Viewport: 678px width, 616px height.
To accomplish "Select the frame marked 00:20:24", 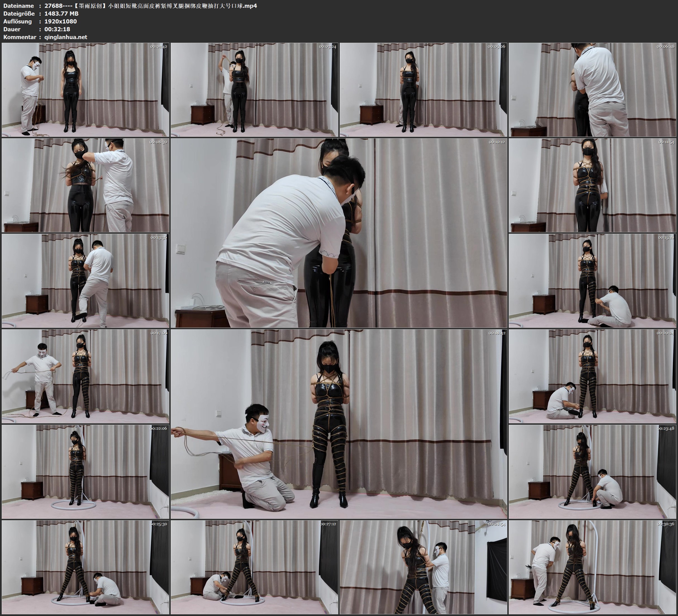I will [592, 376].
